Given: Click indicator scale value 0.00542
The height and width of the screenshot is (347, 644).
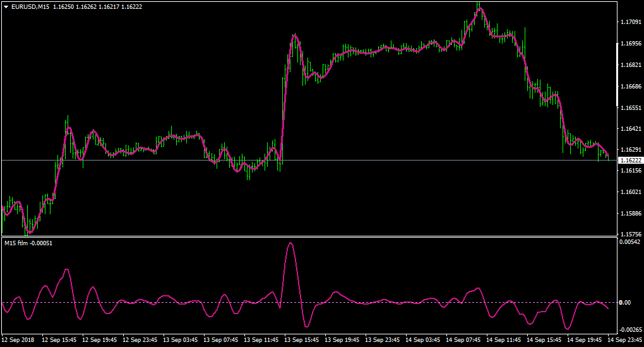Looking at the screenshot, I should [631, 242].
